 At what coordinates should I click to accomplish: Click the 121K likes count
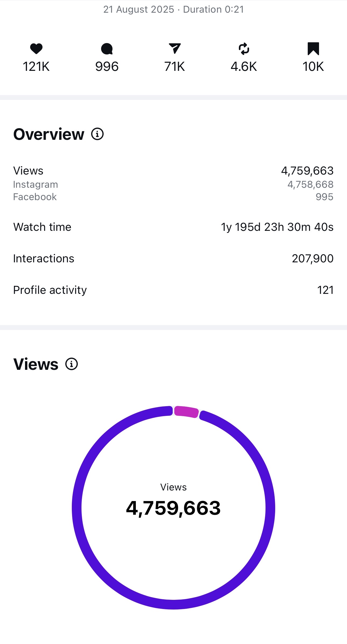coord(36,67)
